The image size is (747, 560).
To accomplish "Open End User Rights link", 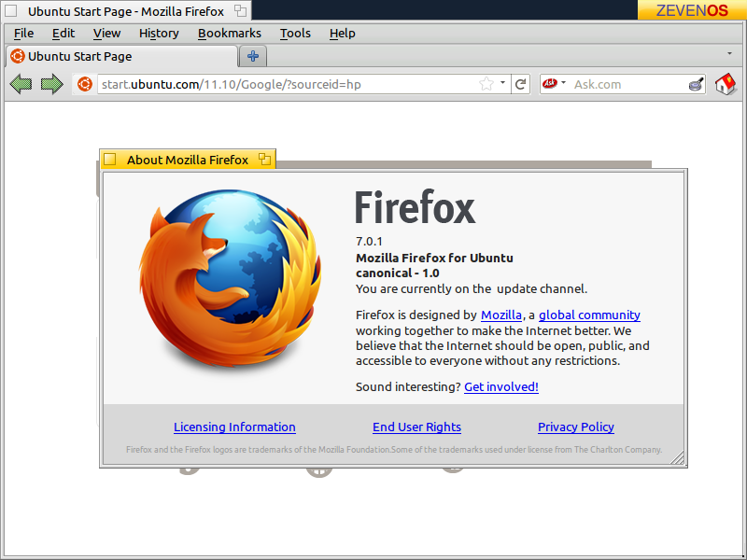I will pos(416,427).
